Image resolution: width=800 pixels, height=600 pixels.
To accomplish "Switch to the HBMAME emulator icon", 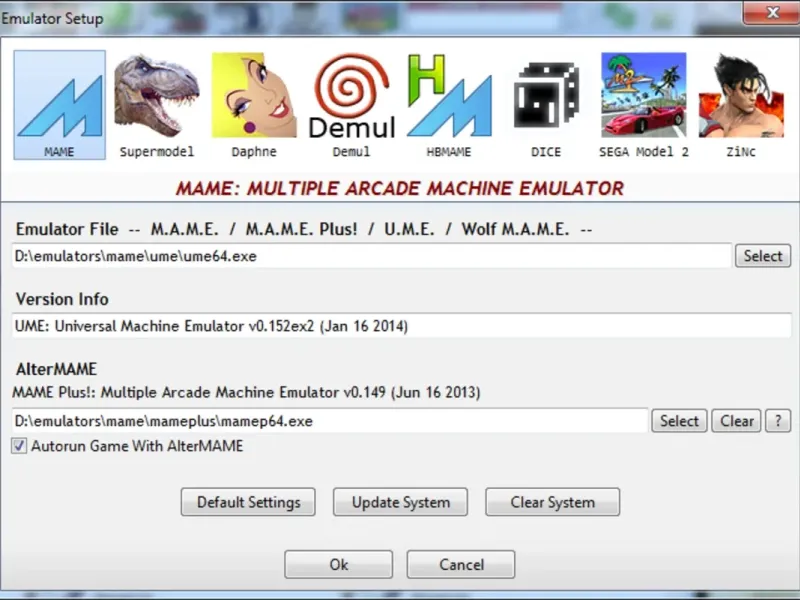I will point(449,105).
